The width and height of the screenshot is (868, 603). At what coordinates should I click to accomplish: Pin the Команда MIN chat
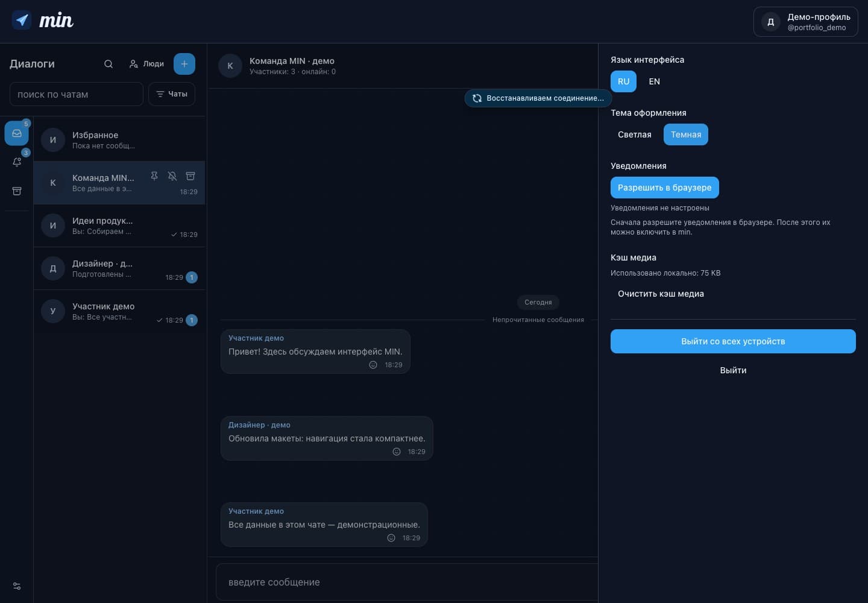coord(154,176)
